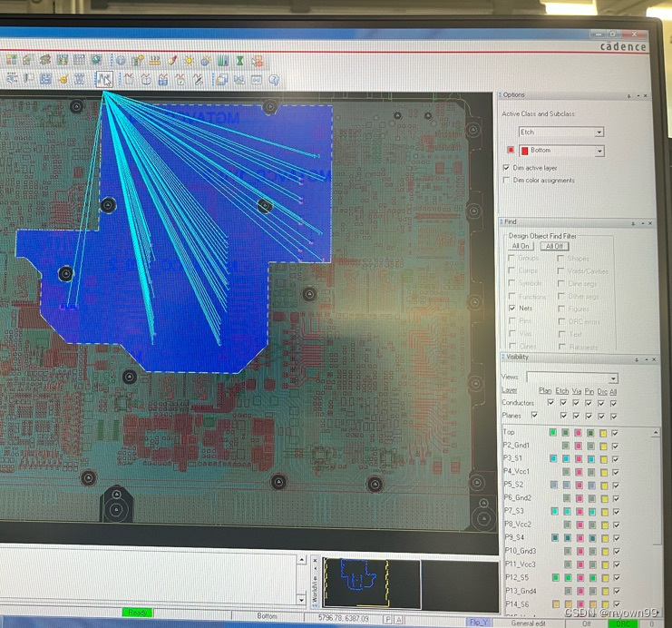Enable the 'Dim color assignments' checkbox
Image resolution: width=672 pixels, height=628 pixels.
click(x=506, y=181)
